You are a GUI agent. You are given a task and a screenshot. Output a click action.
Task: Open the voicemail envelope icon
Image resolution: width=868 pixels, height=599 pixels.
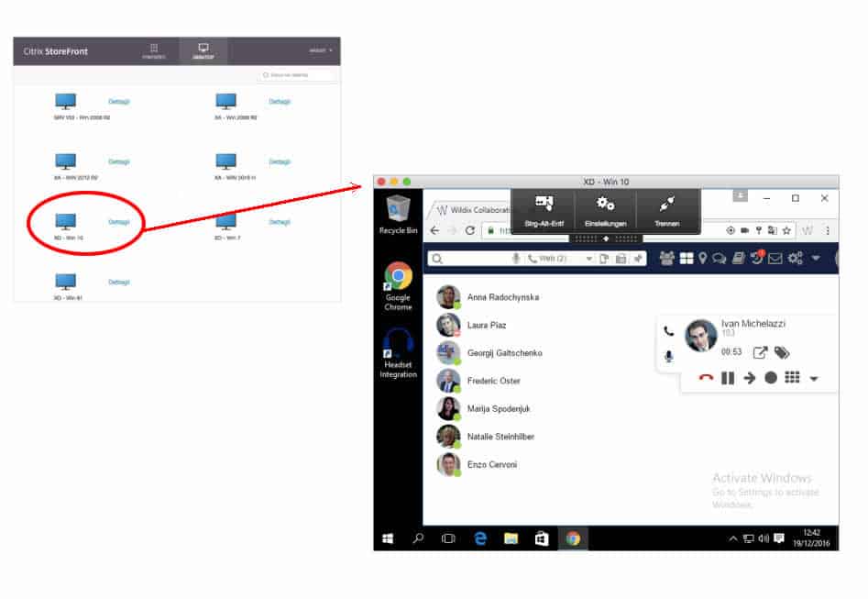click(x=775, y=258)
